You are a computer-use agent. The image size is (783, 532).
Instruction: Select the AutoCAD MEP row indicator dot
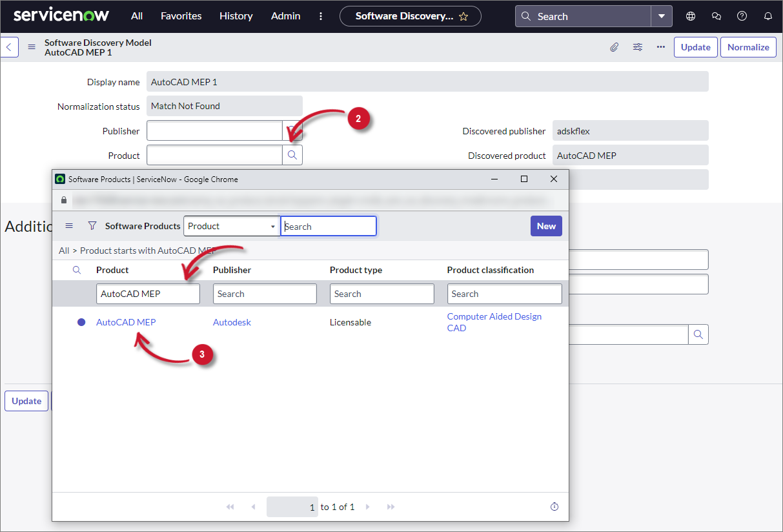point(81,322)
